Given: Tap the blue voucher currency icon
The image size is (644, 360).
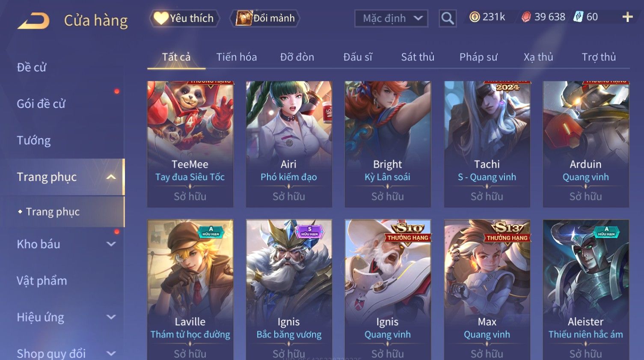Looking at the screenshot, I should click(578, 17).
